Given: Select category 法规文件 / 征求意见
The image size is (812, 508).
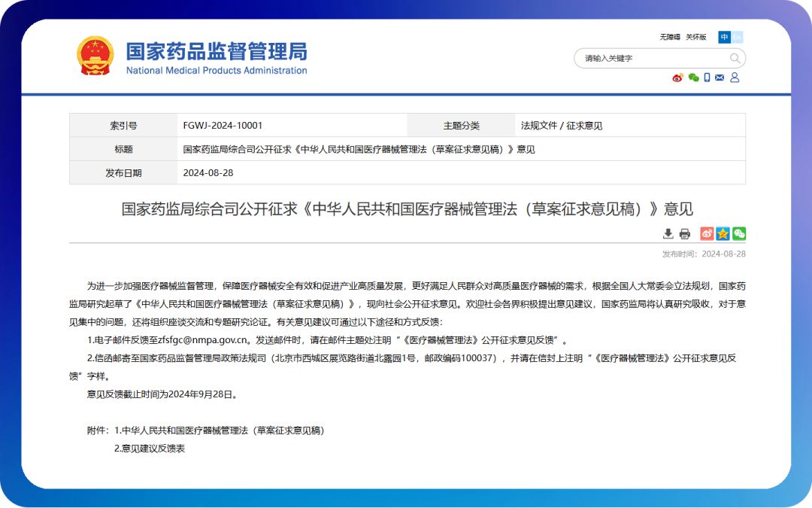Looking at the screenshot, I should coord(562,126).
